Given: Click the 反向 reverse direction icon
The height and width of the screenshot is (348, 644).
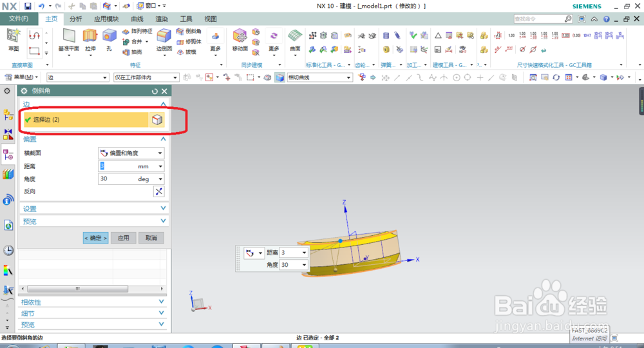Looking at the screenshot, I should 158,191.
